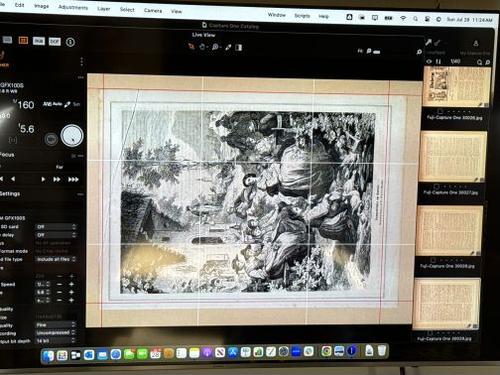Click the split-view overlay icon

coord(238,47)
